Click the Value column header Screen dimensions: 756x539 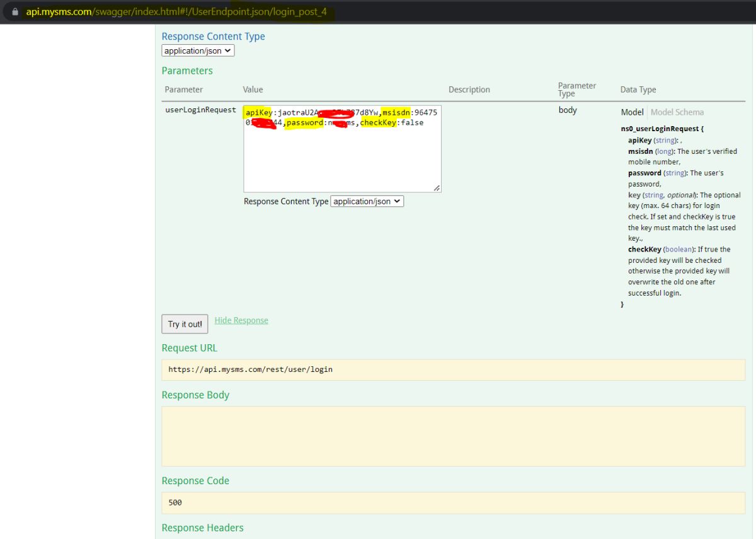253,90
